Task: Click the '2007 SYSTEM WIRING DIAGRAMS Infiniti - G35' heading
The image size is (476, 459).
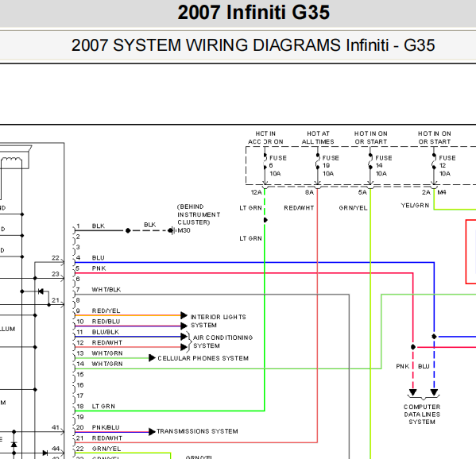Action: [x=253, y=45]
